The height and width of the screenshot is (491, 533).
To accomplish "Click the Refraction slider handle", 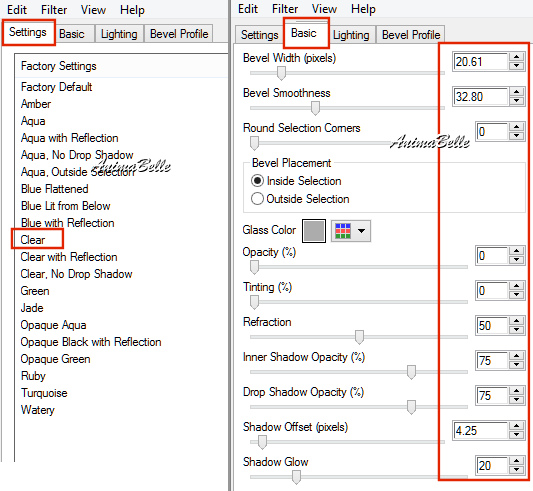I will click(x=359, y=337).
